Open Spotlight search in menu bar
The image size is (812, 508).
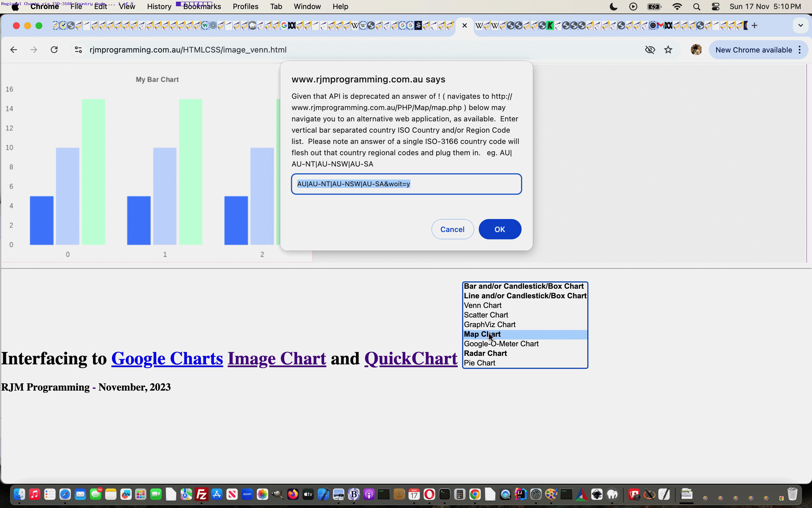pyautogui.click(x=697, y=6)
